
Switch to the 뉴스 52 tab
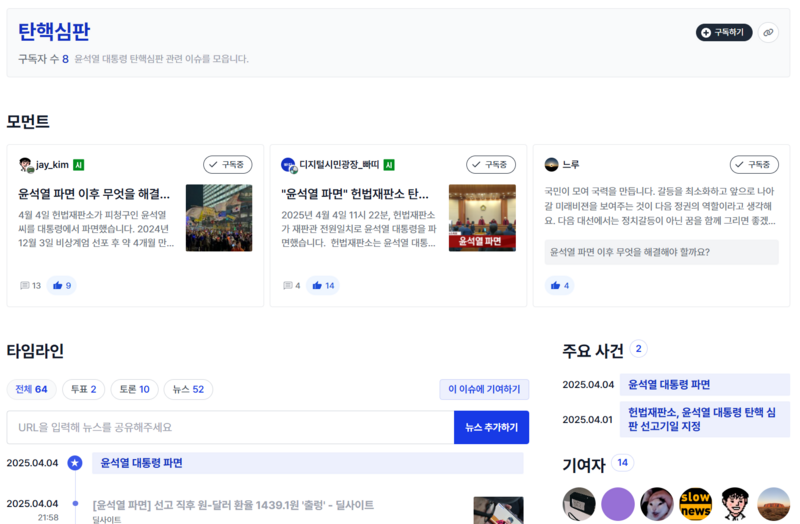pos(188,389)
